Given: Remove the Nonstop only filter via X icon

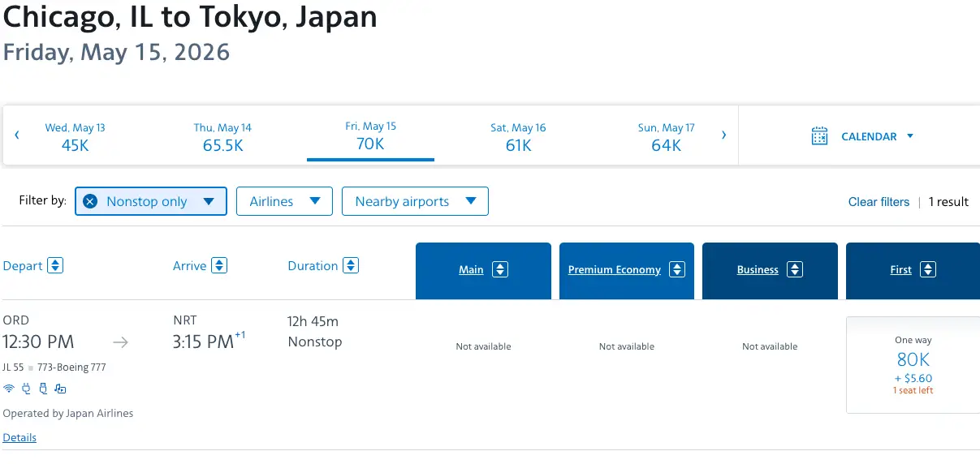Looking at the screenshot, I should click(x=90, y=201).
